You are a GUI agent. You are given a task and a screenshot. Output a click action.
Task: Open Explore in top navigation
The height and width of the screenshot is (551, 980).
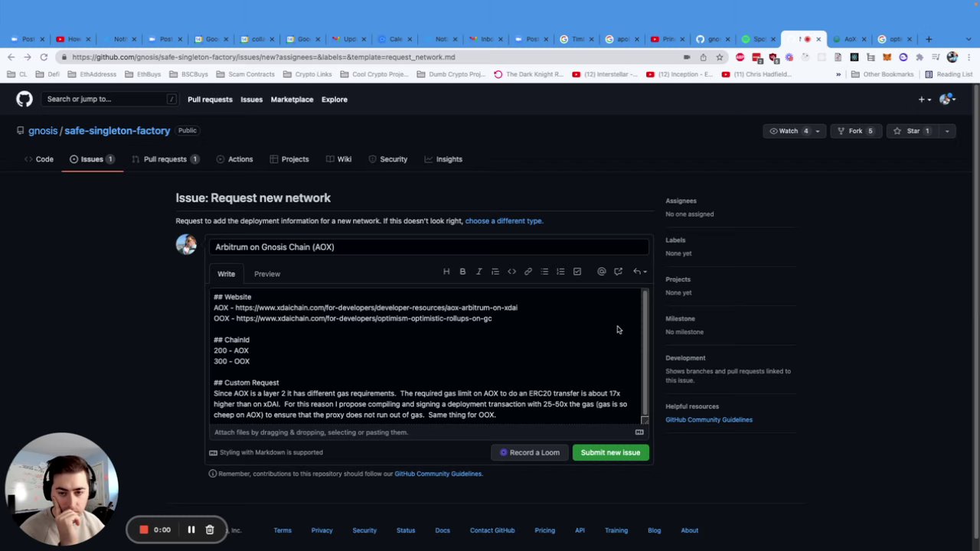pyautogui.click(x=334, y=99)
